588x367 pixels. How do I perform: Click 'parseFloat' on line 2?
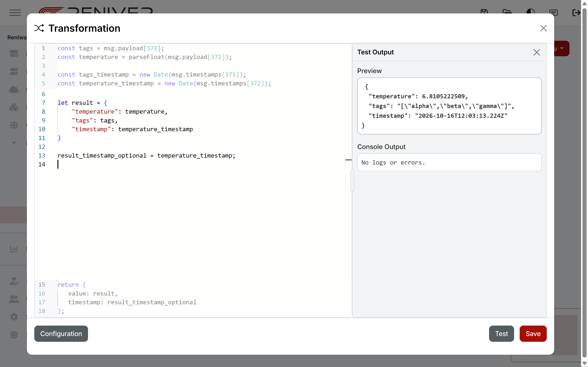146,57
